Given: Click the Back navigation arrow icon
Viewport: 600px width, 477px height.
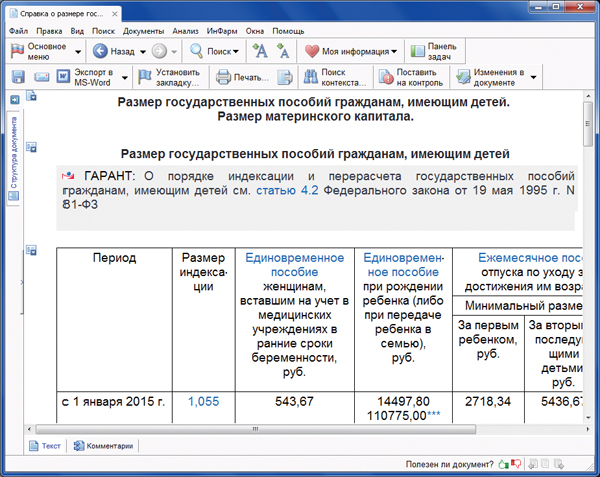Looking at the screenshot, I should pos(97,51).
